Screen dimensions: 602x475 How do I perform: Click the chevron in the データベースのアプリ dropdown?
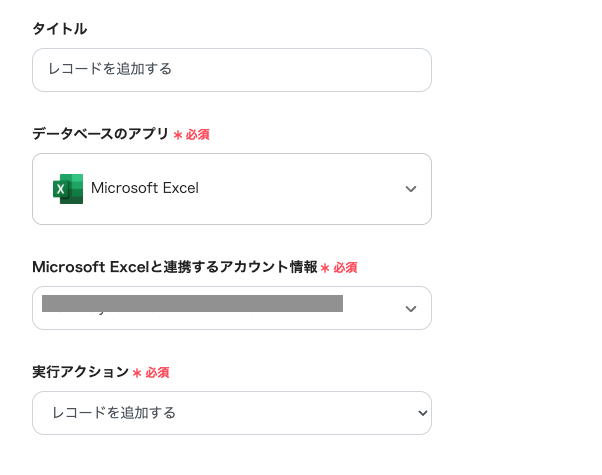(411, 189)
